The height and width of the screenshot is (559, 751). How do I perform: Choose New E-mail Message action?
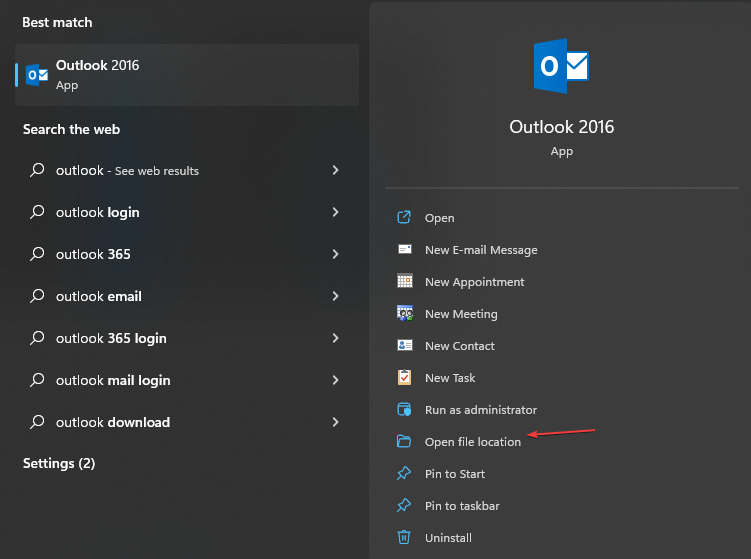tap(481, 250)
